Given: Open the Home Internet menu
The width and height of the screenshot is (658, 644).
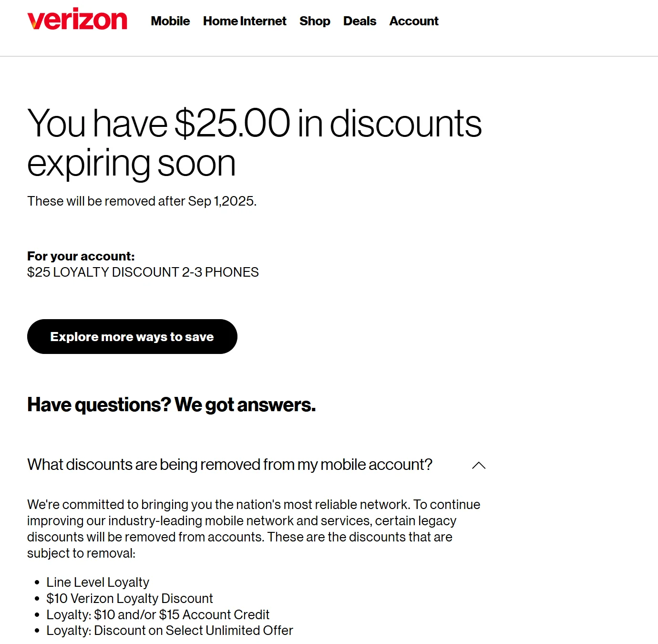Looking at the screenshot, I should click(244, 21).
